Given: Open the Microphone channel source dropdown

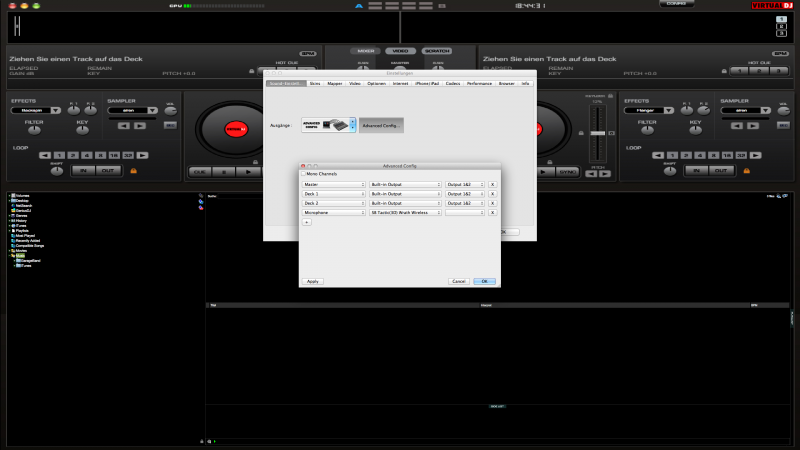Looking at the screenshot, I should click(334, 212).
